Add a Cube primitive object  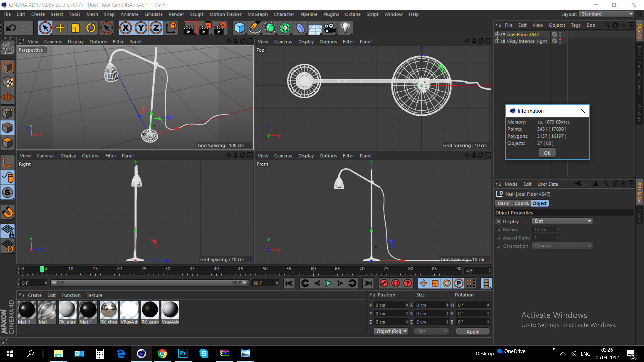240,28
